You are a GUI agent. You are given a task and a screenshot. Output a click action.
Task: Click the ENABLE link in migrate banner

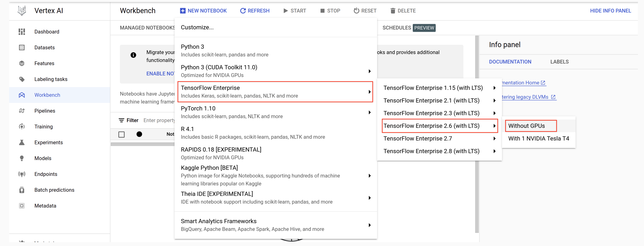click(x=160, y=74)
